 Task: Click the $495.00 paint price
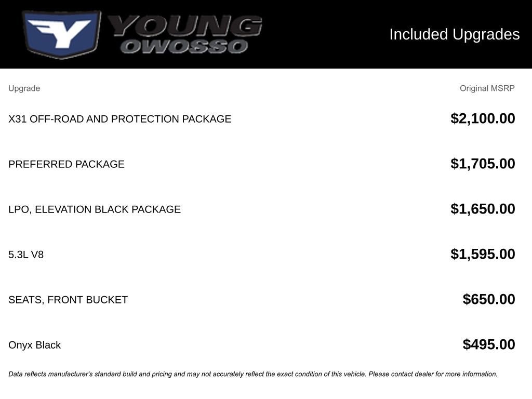(x=489, y=344)
